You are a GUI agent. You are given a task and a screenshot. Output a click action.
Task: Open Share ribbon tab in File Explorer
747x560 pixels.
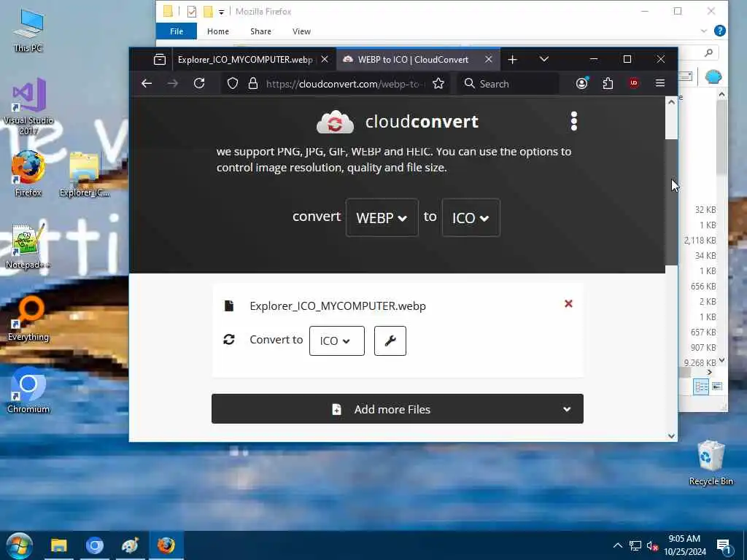coord(260,31)
